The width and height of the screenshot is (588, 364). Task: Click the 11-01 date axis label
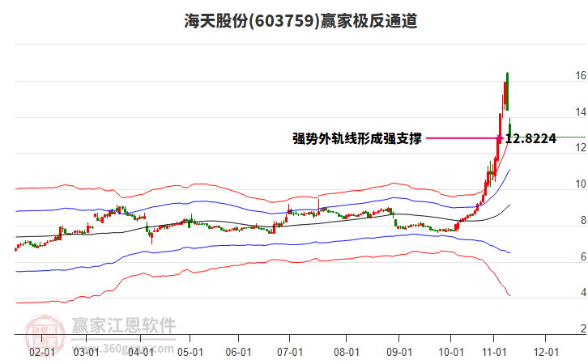coord(494,352)
